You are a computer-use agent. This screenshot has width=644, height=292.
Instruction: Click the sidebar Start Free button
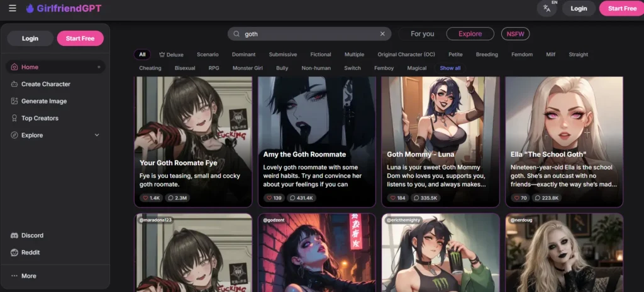[x=80, y=38]
